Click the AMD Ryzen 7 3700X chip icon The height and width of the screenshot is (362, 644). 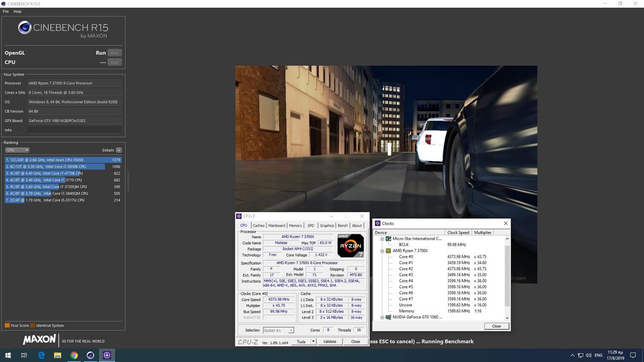click(388, 251)
